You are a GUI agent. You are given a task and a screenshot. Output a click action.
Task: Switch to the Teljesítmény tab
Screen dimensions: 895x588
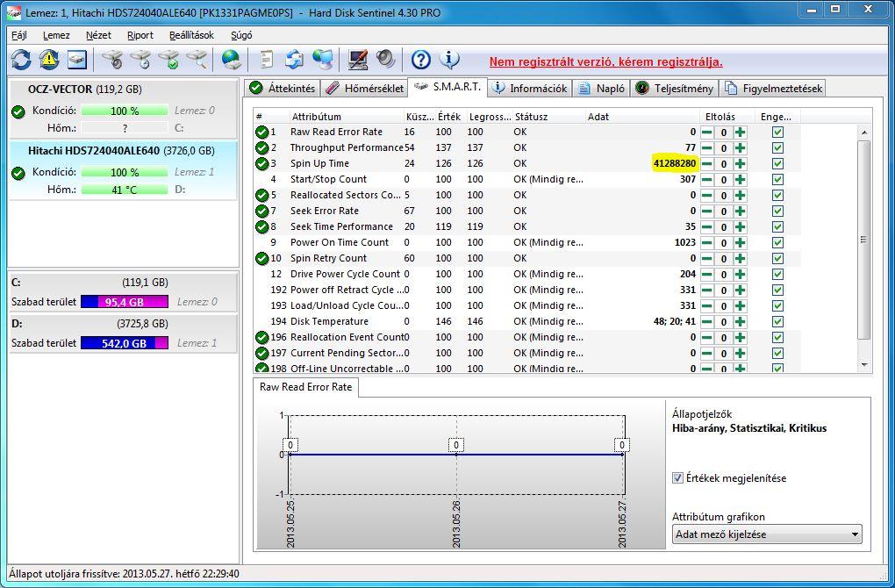tap(674, 88)
